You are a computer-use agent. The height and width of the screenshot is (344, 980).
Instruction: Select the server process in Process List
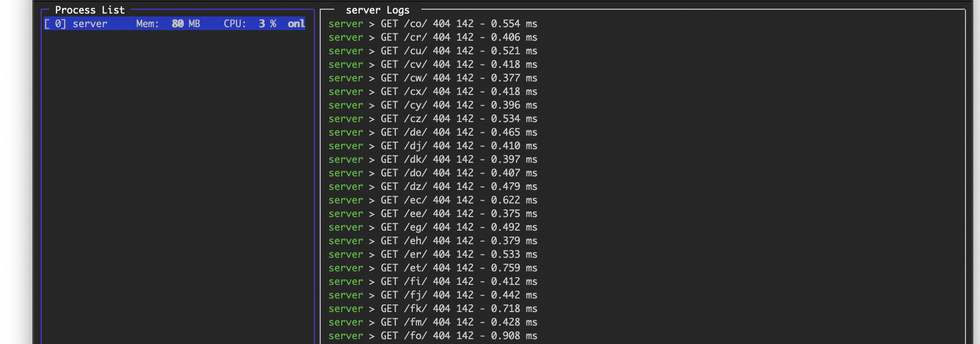90,24
